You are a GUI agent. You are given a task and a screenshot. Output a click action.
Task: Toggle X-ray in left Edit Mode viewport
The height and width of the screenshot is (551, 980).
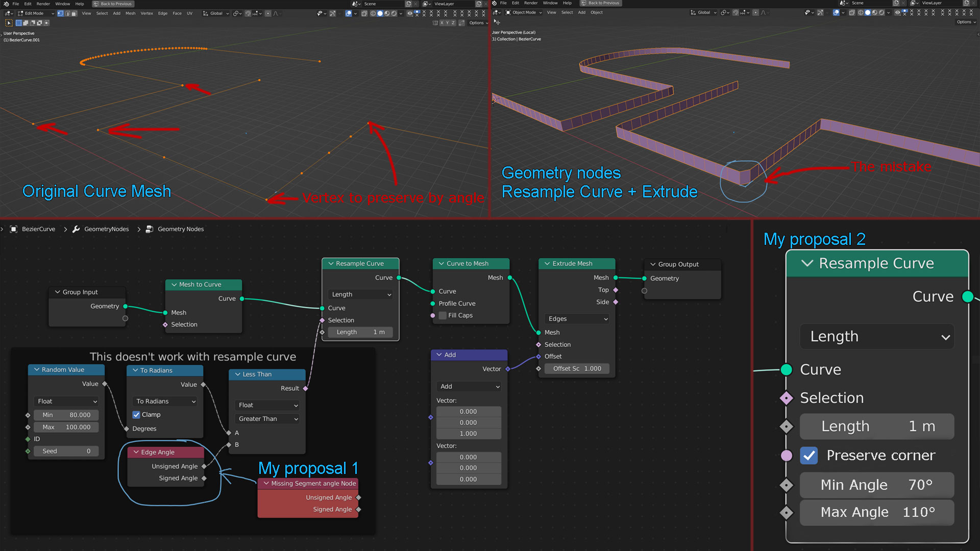364,13
